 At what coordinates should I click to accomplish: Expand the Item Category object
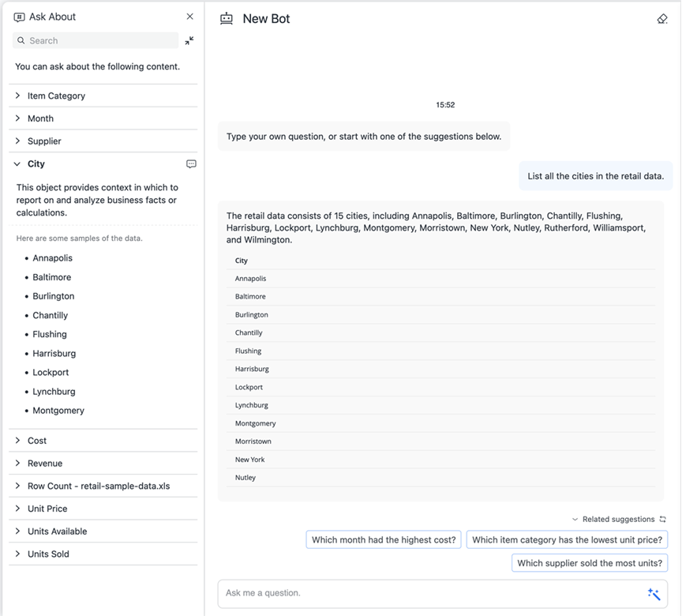coord(17,96)
